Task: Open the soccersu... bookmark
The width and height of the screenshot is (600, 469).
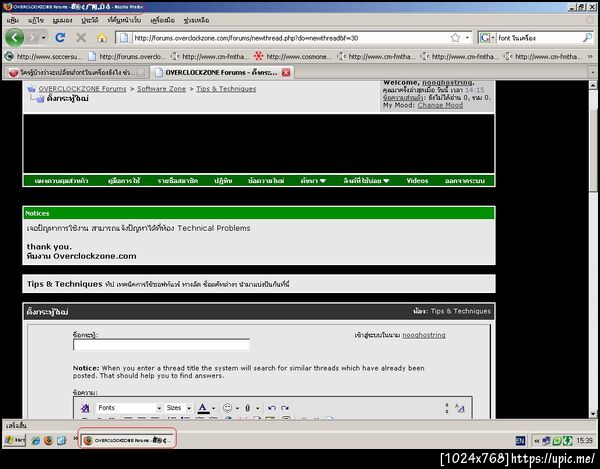Action: click(43, 57)
